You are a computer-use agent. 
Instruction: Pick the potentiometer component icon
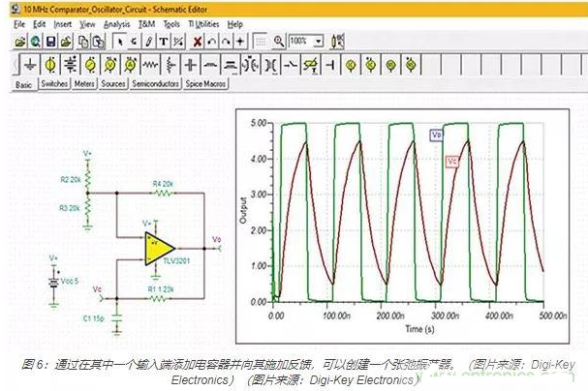tap(170, 65)
